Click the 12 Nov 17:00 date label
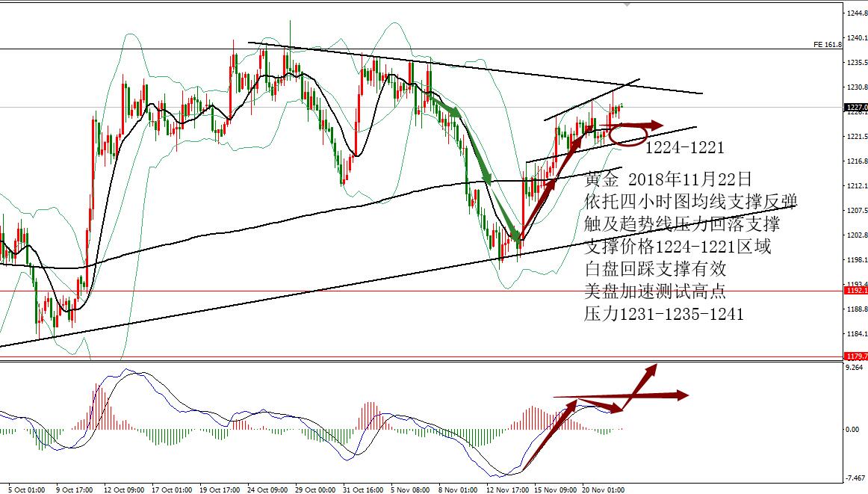The height and width of the screenshot is (494, 868). tap(506, 490)
